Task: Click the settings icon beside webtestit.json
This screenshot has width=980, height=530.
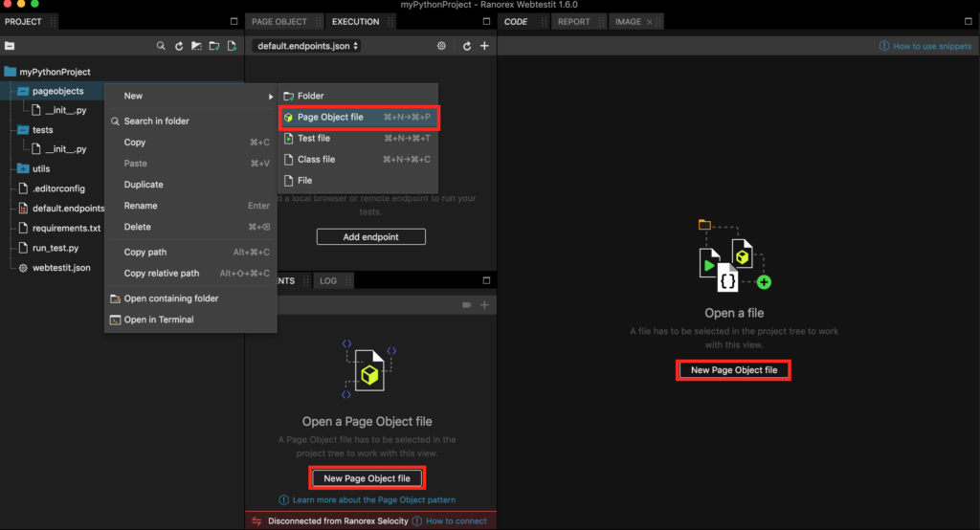Action: pyautogui.click(x=23, y=268)
